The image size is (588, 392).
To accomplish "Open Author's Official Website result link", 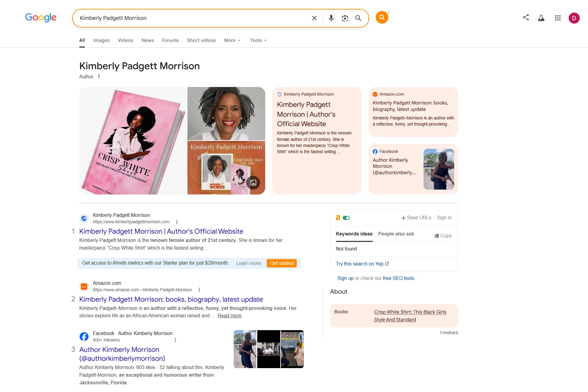I will (x=161, y=232).
